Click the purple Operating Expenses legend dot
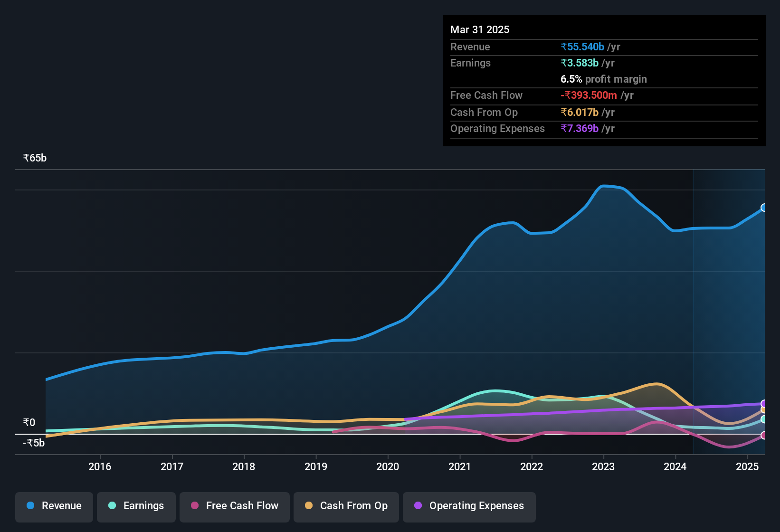 (x=418, y=505)
